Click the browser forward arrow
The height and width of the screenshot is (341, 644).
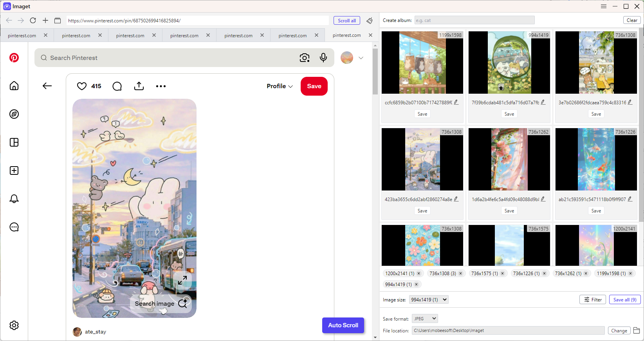[x=21, y=20]
